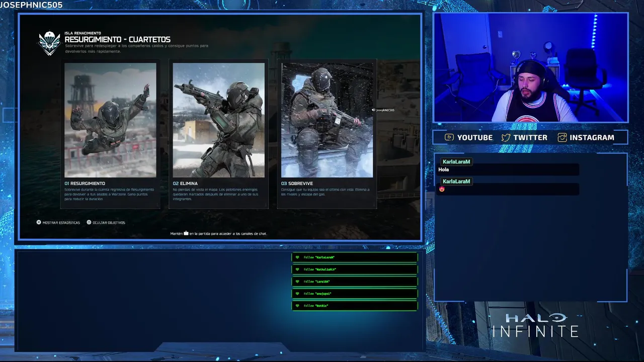Click heart icon in Follow anajupsi row
This screenshot has height=362, width=644.
click(x=297, y=294)
